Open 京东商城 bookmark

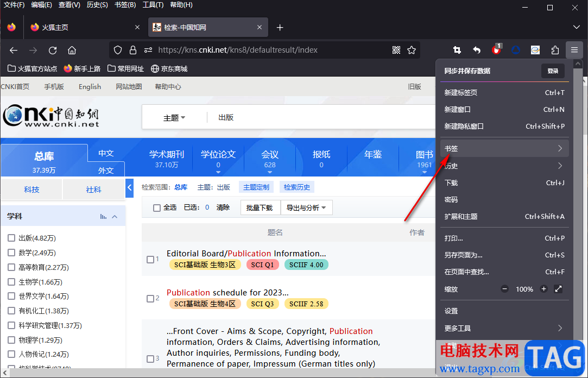pyautogui.click(x=169, y=68)
